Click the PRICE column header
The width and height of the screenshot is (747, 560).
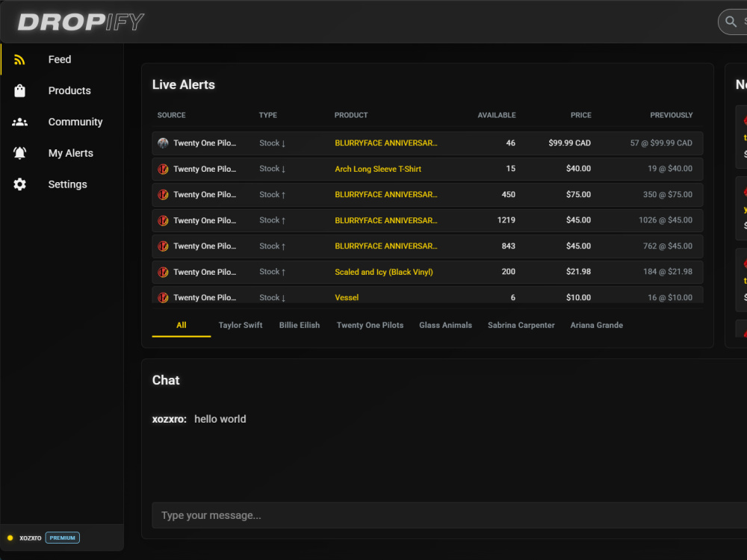point(580,115)
